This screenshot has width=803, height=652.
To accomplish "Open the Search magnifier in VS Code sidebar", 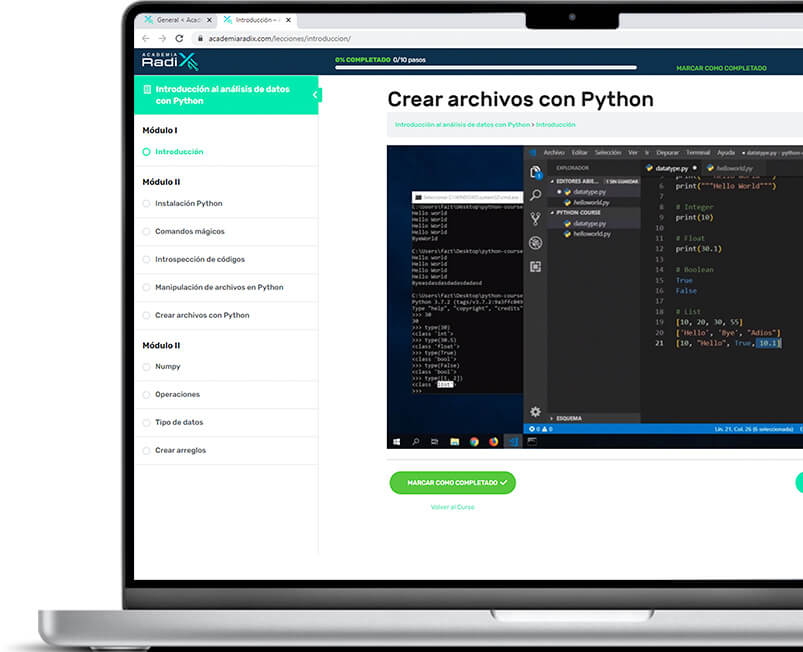I will pyautogui.click(x=536, y=195).
